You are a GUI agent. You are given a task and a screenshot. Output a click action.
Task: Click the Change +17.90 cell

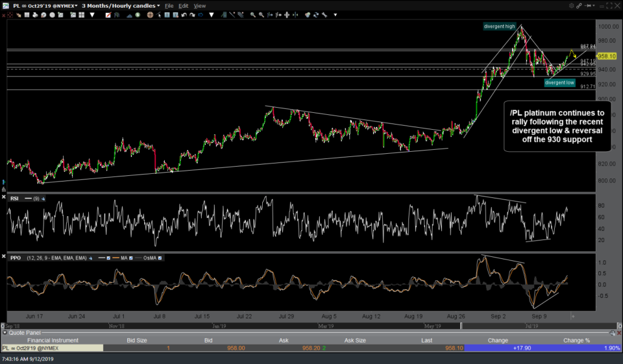click(x=498, y=348)
